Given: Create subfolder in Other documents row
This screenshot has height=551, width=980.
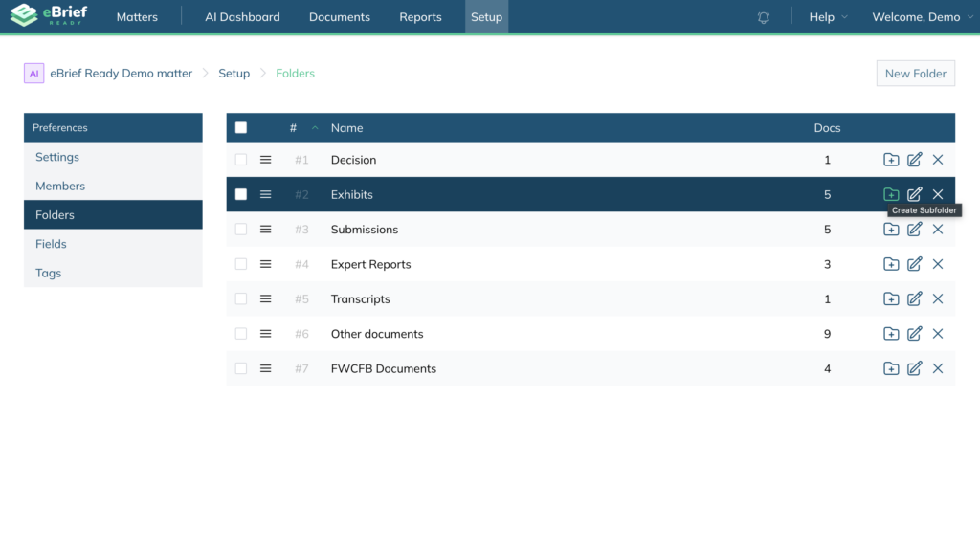Looking at the screenshot, I should pyautogui.click(x=891, y=334).
